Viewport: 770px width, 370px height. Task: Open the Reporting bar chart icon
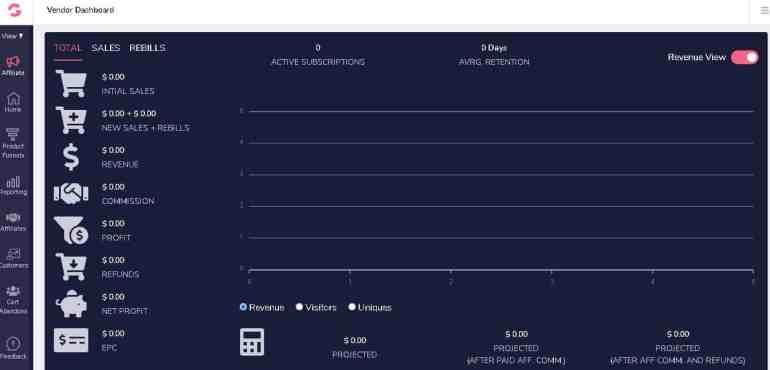tap(13, 186)
